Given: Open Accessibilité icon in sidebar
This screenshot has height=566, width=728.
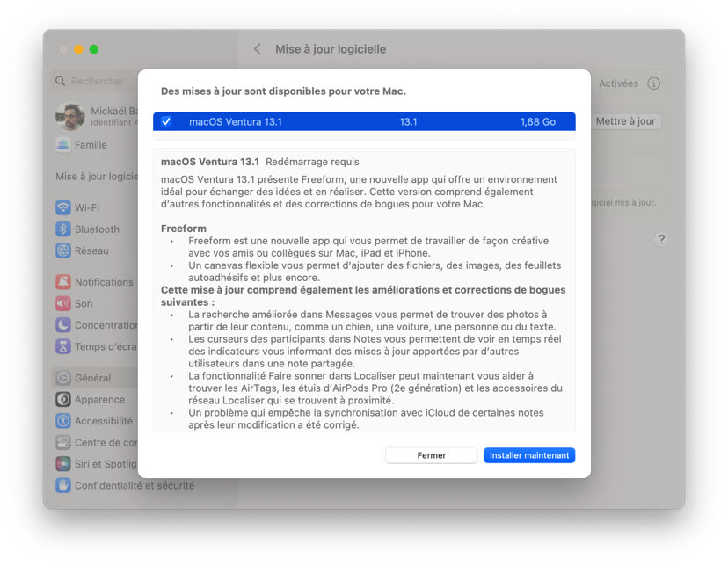Looking at the screenshot, I should [63, 421].
